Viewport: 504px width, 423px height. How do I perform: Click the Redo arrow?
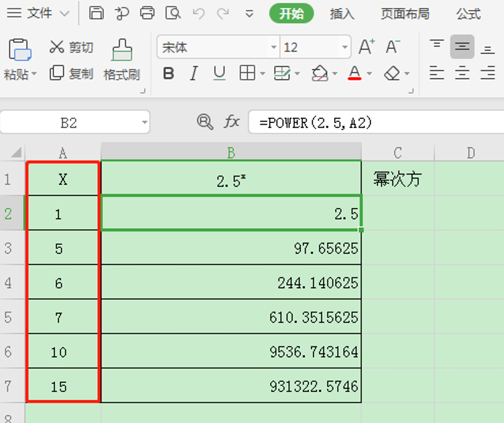(x=223, y=14)
